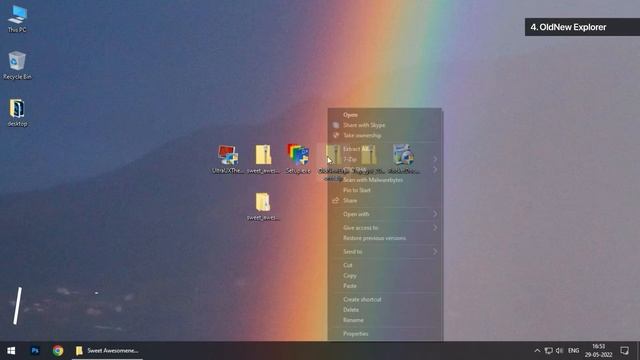This screenshot has width=640, height=360.
Task: Choose Open in the context menu
Action: coord(385,115)
